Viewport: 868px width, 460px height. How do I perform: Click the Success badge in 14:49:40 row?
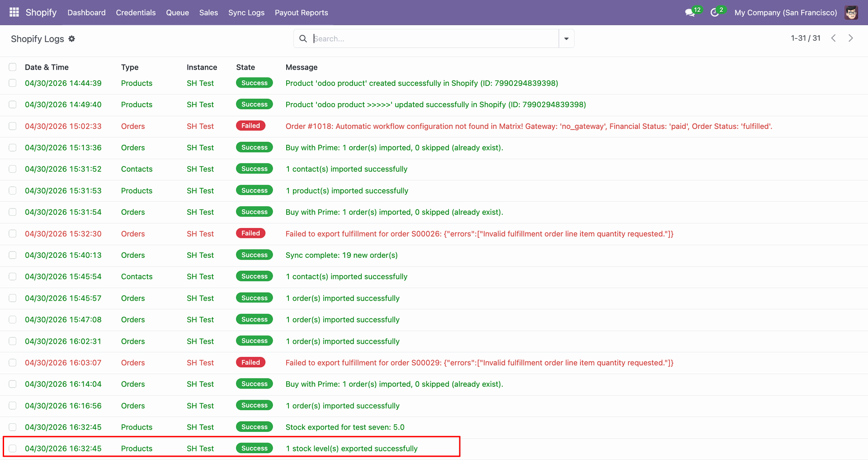(255, 104)
